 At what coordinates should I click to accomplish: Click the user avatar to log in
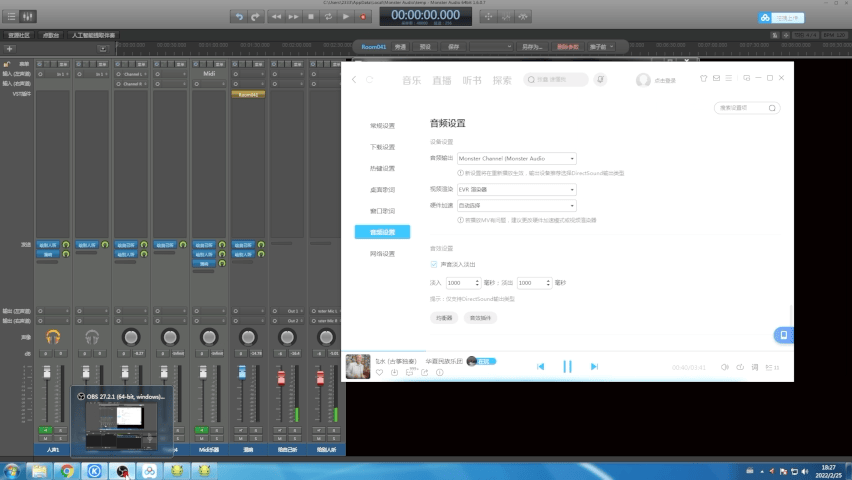tap(643, 80)
